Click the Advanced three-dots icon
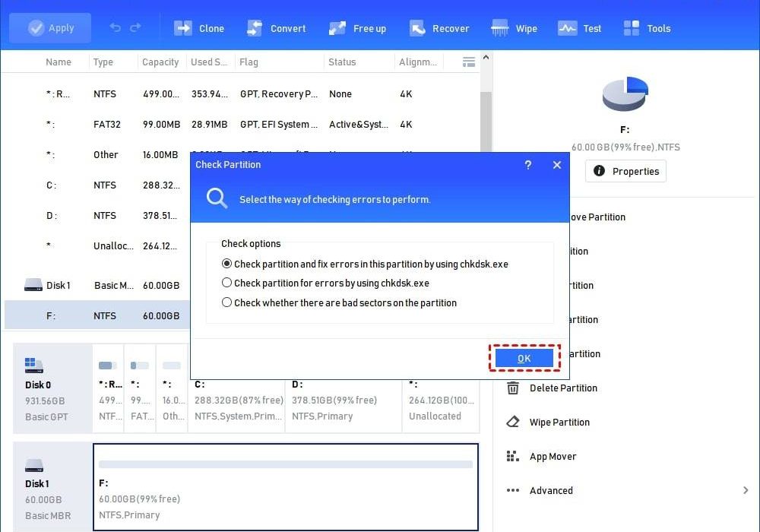The image size is (760, 532). [513, 490]
